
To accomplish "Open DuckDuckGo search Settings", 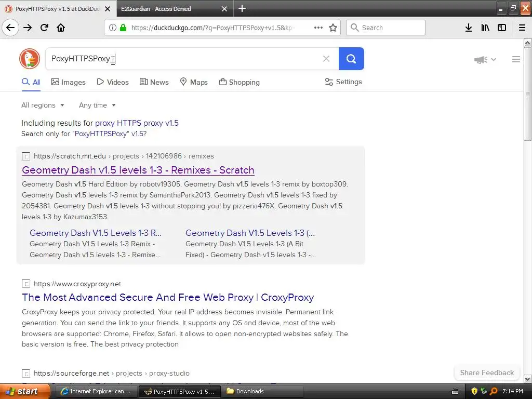I will (x=343, y=82).
